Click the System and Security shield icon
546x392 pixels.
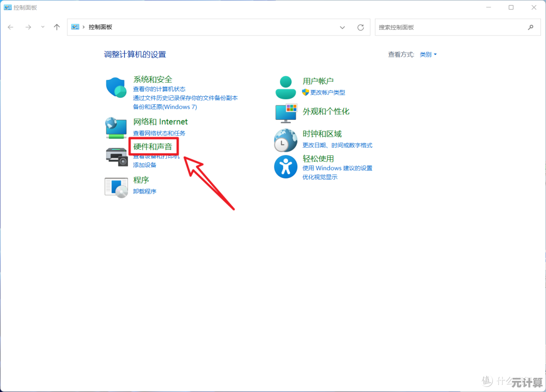[x=116, y=88]
